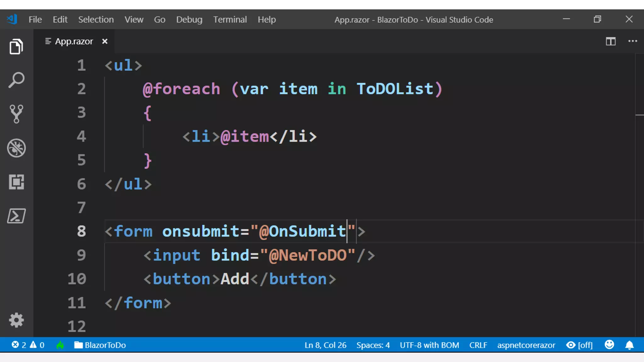This screenshot has width=644, height=362.
Task: Open the Source Control view
Action: click(16, 114)
